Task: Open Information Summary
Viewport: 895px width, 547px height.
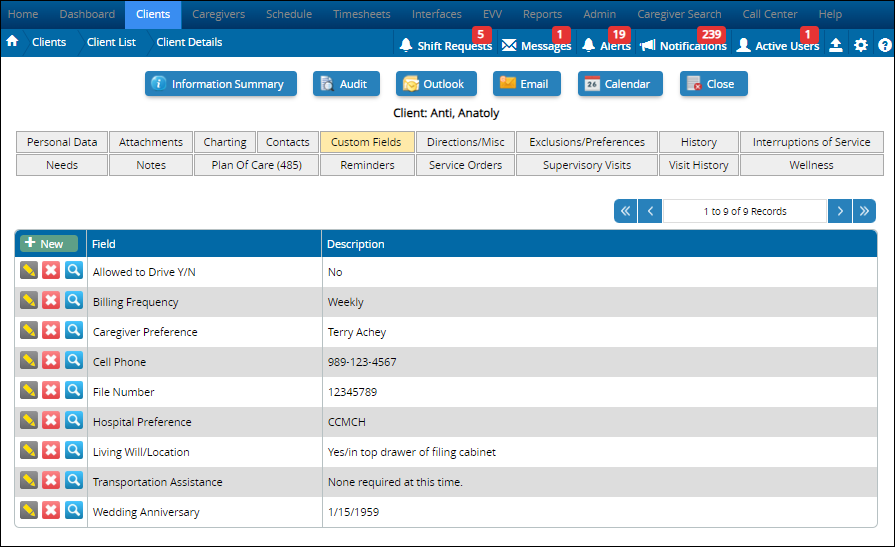Action: pos(221,84)
